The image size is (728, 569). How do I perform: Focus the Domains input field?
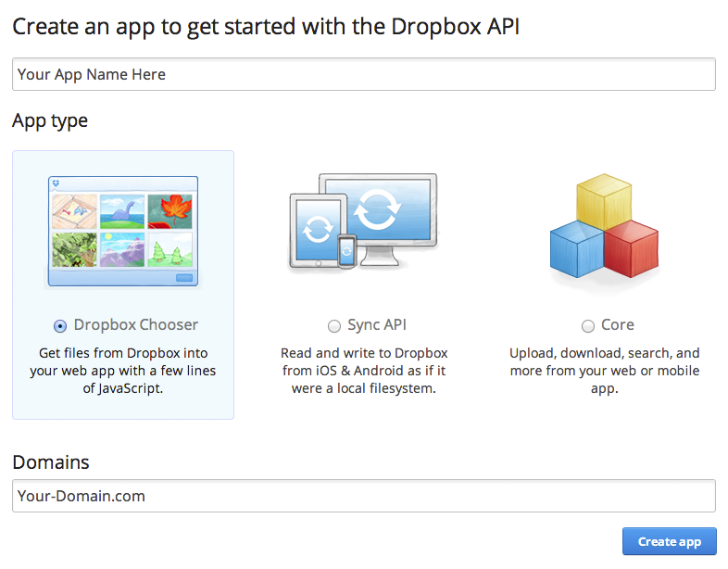(x=363, y=496)
